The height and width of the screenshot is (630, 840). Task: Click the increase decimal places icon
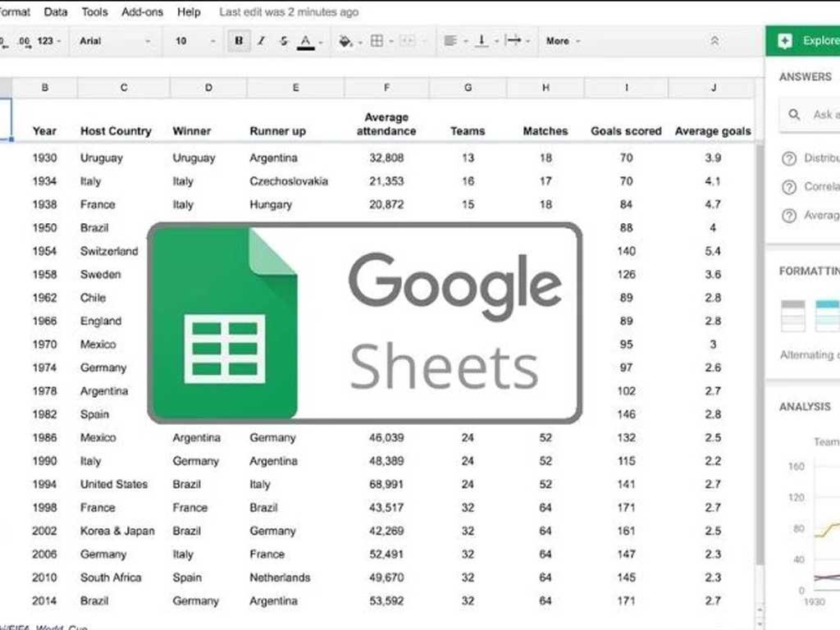pos(25,41)
